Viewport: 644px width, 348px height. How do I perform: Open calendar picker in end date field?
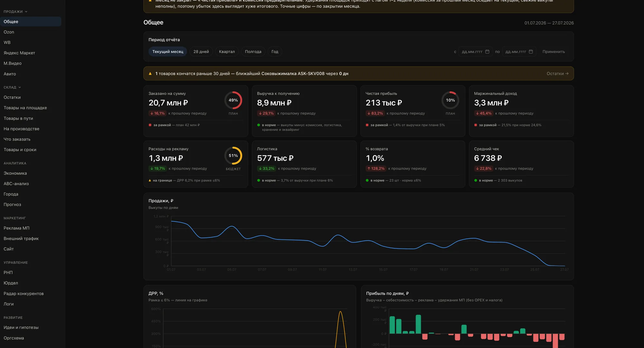tap(531, 52)
